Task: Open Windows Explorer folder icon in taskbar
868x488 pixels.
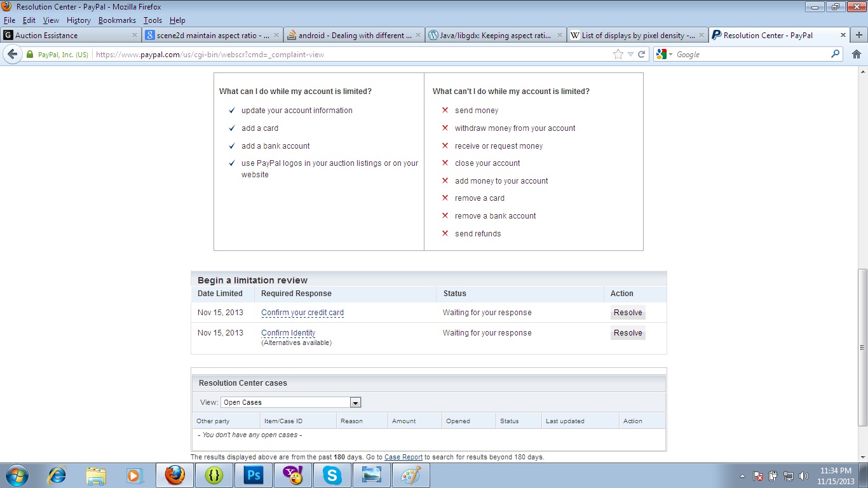Action: pyautogui.click(x=96, y=475)
